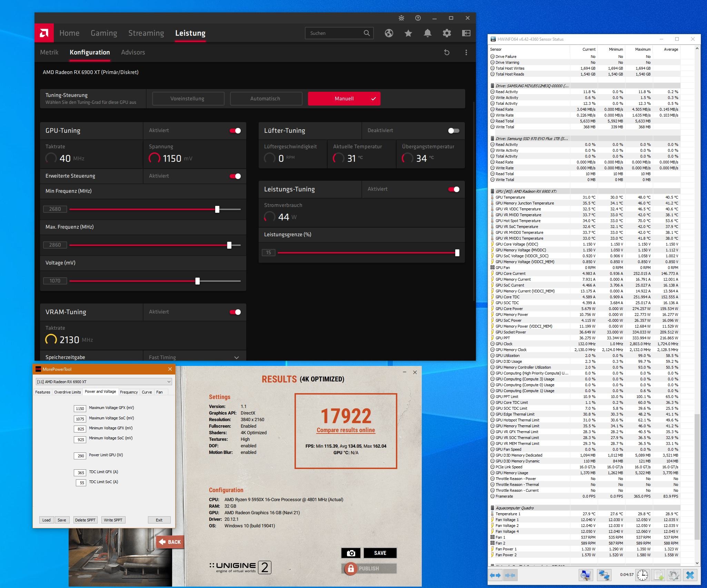Image resolution: width=707 pixels, height=588 pixels.
Task: Expand Speicherzeitgabe Fast Timing dropdown
Action: pyautogui.click(x=195, y=357)
